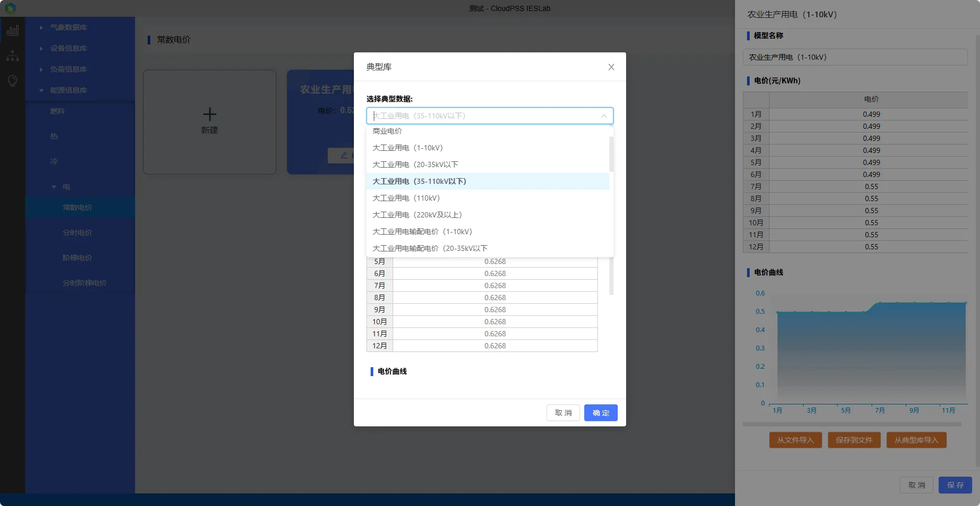The height and width of the screenshot is (506, 980).
Task: Click the CloudPSS logo icon
Action: 10,8
